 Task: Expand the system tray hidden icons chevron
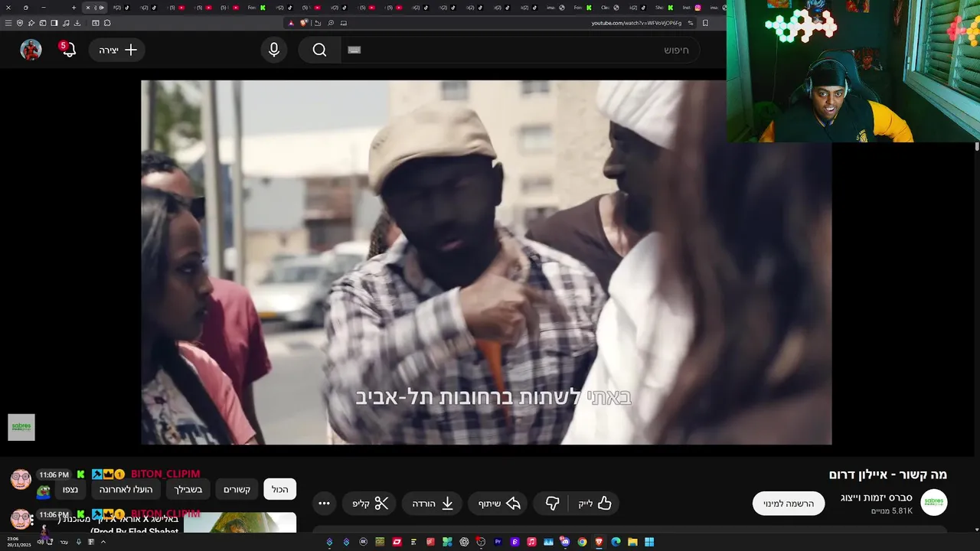coord(103,542)
